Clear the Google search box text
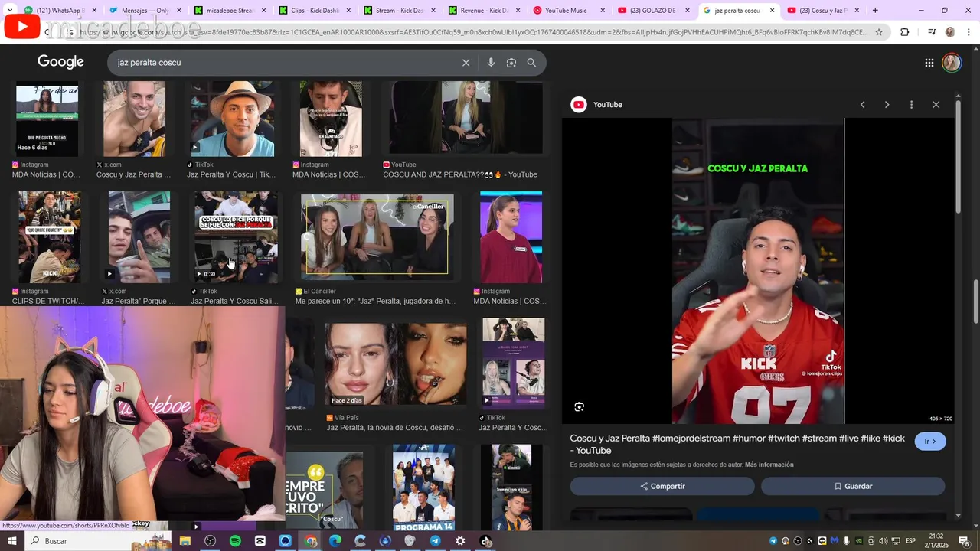The image size is (980, 551). [465, 63]
